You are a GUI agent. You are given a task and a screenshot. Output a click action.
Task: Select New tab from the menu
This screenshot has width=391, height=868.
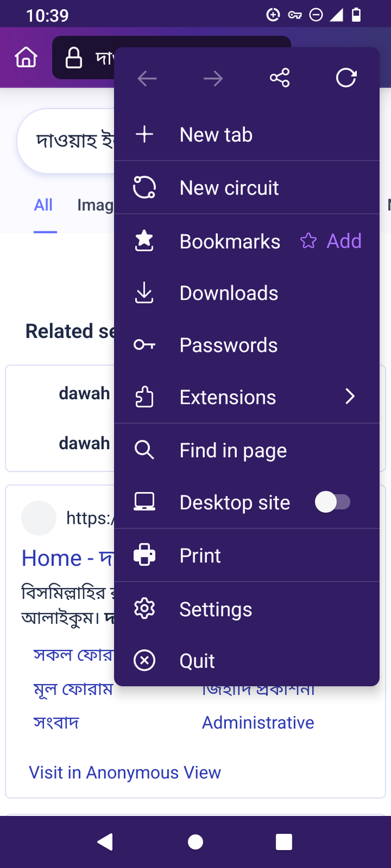215,134
